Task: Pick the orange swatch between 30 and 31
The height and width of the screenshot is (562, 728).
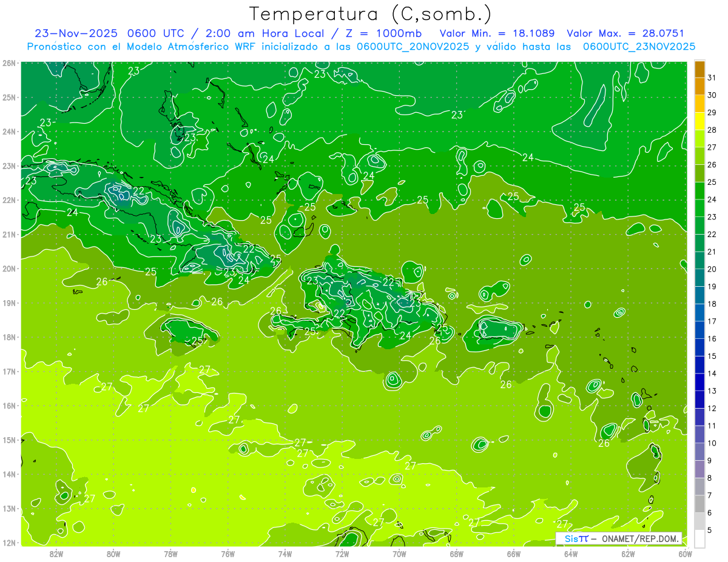Action: point(699,87)
